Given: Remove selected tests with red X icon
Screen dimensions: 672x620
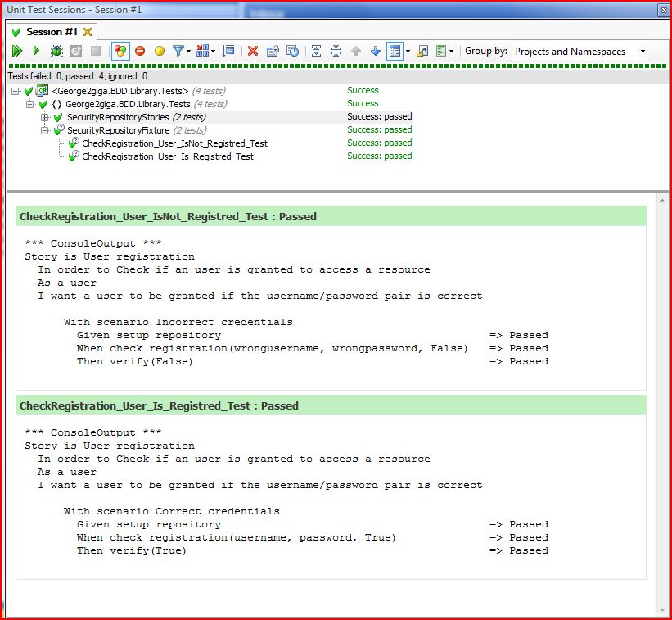Looking at the screenshot, I should pyautogui.click(x=253, y=51).
